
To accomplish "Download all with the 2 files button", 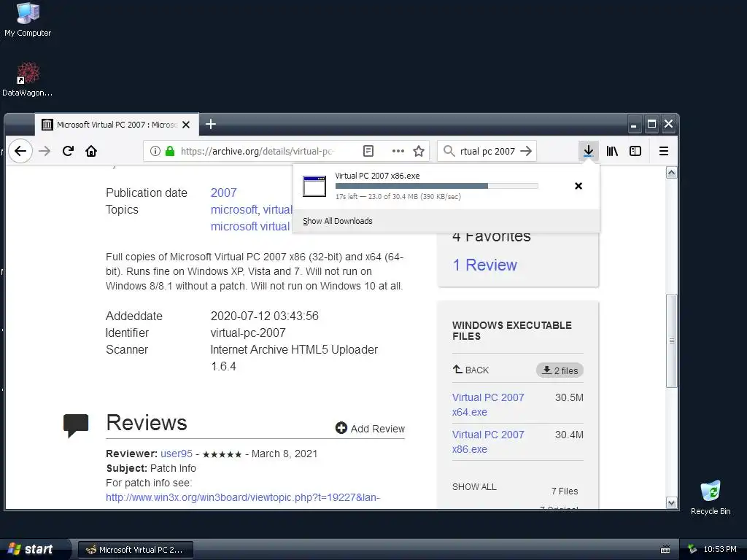I will (x=560, y=370).
